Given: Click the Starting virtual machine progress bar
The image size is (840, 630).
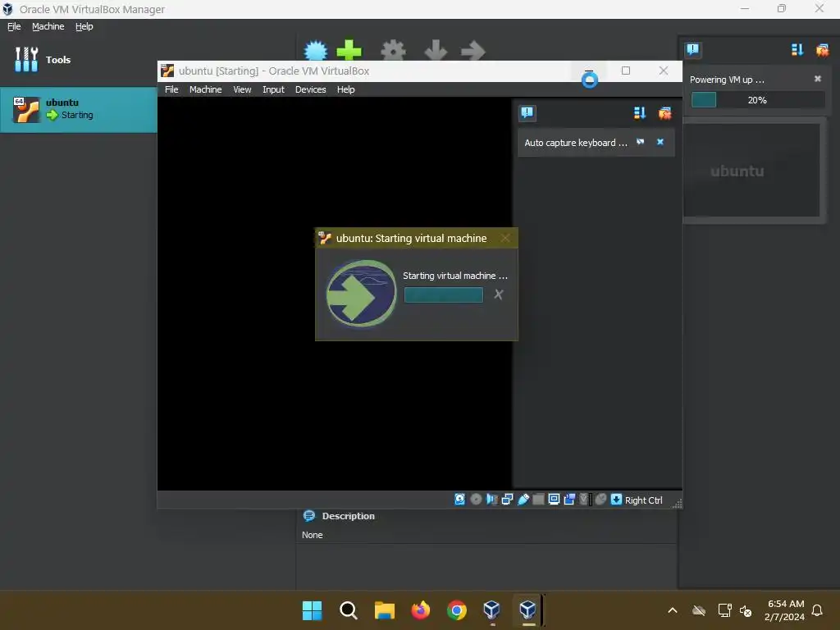Looking at the screenshot, I should click(x=444, y=294).
